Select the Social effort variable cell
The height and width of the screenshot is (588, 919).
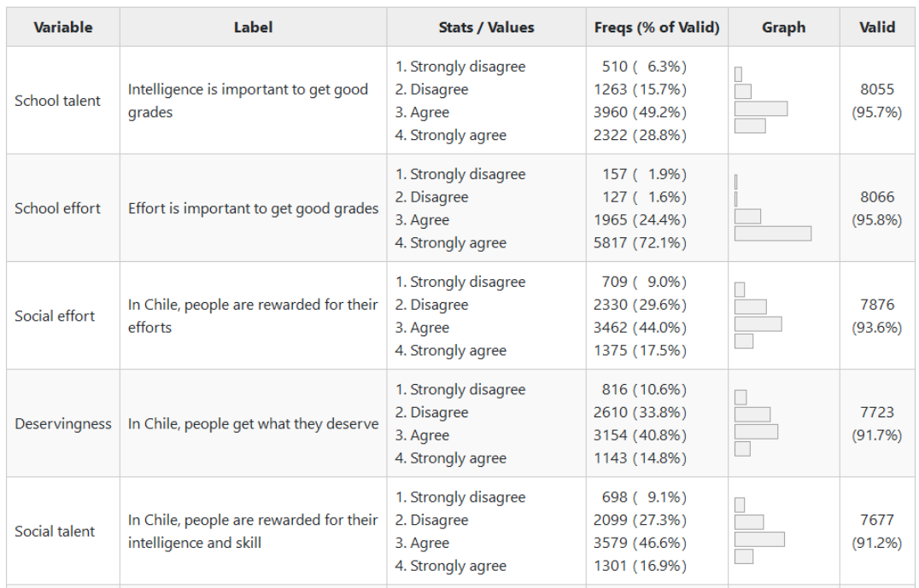point(55,316)
